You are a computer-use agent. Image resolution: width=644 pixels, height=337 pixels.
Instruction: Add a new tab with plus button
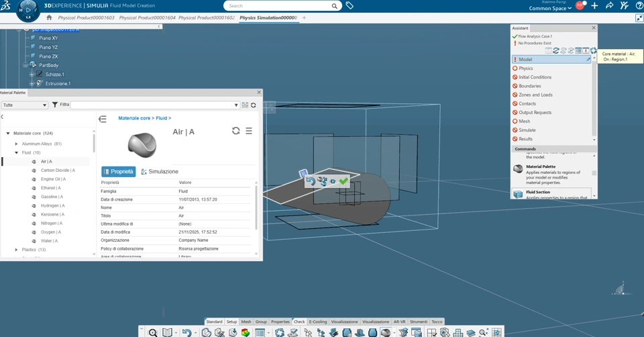pyautogui.click(x=304, y=17)
